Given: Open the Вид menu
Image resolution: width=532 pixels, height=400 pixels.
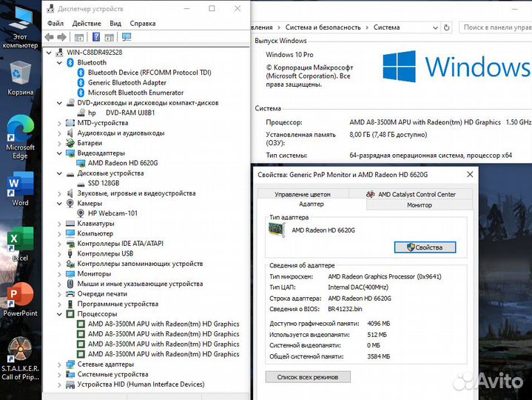Looking at the screenshot, I should pyautogui.click(x=115, y=24).
